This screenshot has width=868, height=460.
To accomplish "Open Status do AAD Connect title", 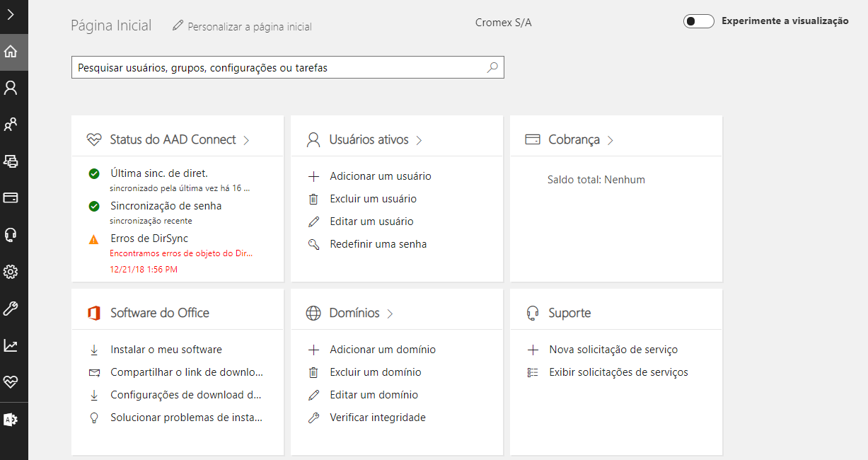I will coord(173,139).
